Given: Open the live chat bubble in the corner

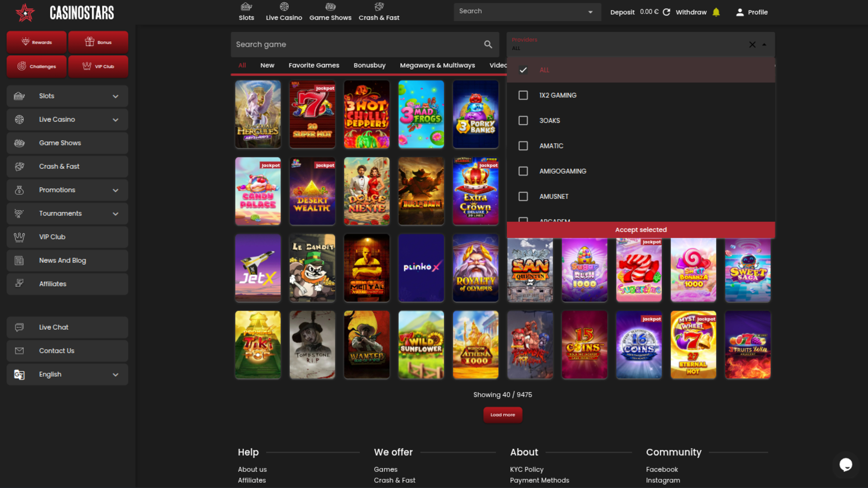Looking at the screenshot, I should click(x=846, y=465).
